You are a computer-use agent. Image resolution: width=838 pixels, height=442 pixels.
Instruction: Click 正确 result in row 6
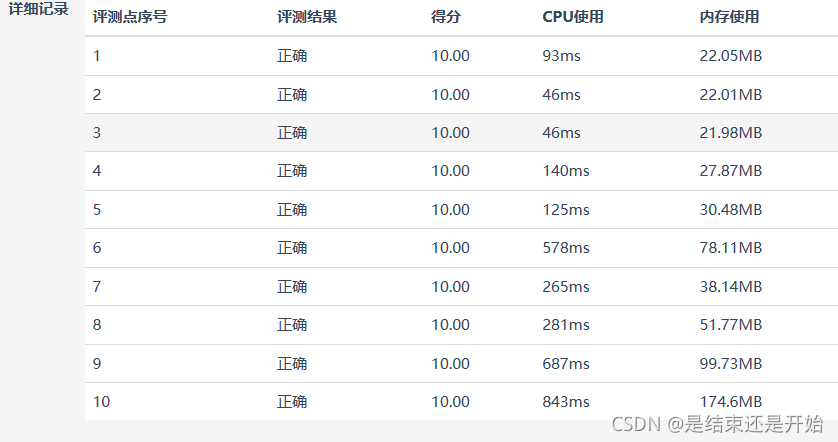click(292, 248)
